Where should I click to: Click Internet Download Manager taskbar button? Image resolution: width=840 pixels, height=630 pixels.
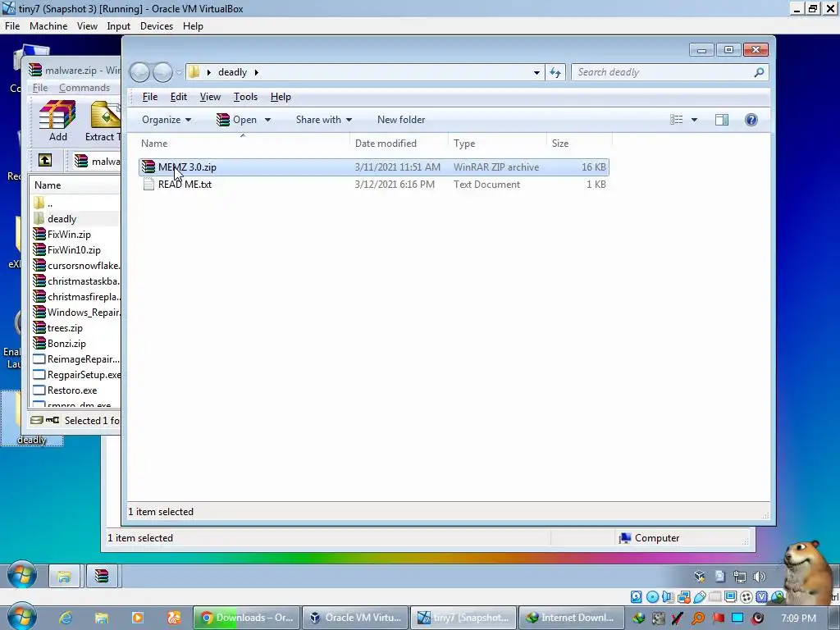click(x=571, y=618)
